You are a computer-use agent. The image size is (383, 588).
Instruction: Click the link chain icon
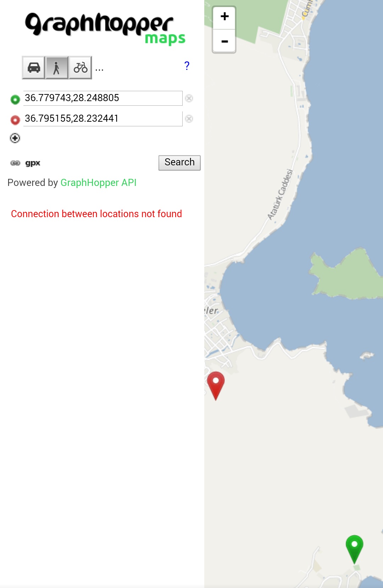(15, 163)
